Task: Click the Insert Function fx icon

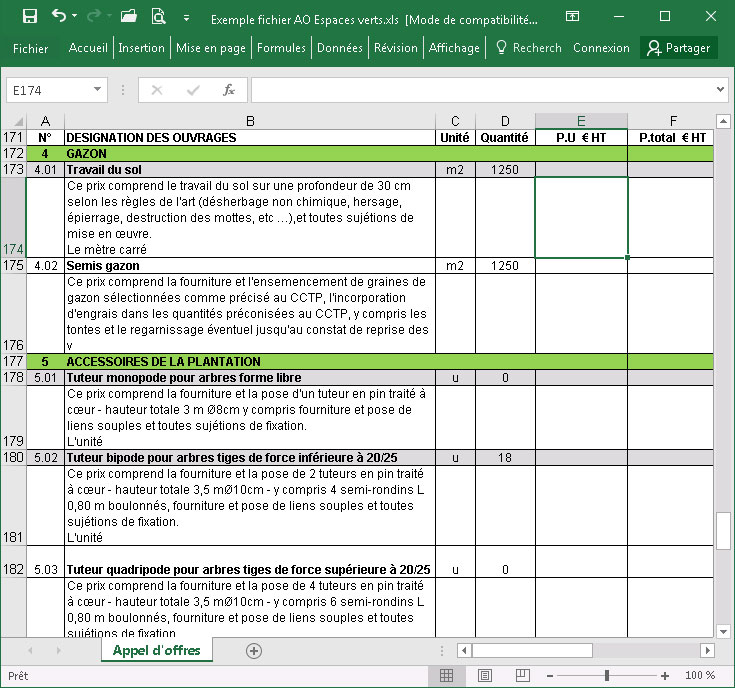Action: [x=228, y=90]
